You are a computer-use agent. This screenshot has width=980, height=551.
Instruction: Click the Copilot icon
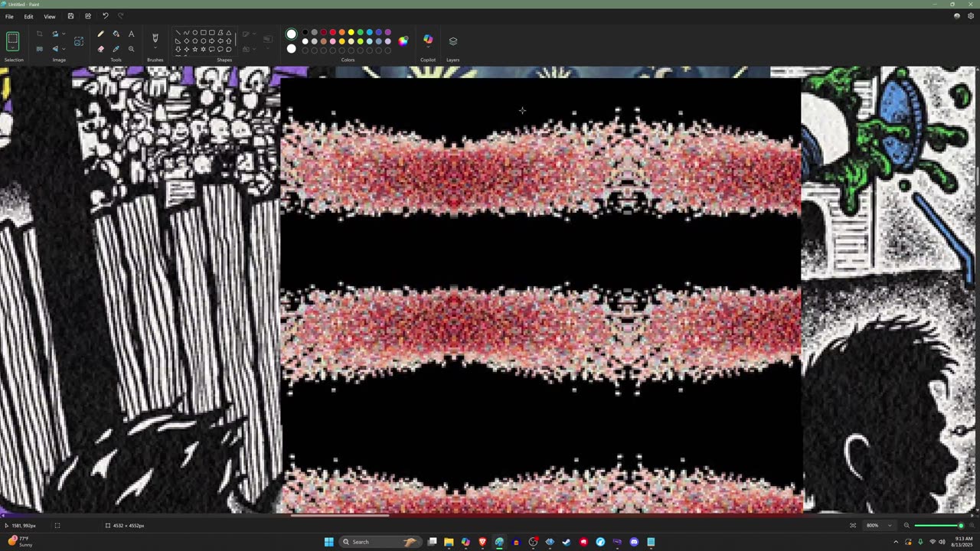pos(428,39)
